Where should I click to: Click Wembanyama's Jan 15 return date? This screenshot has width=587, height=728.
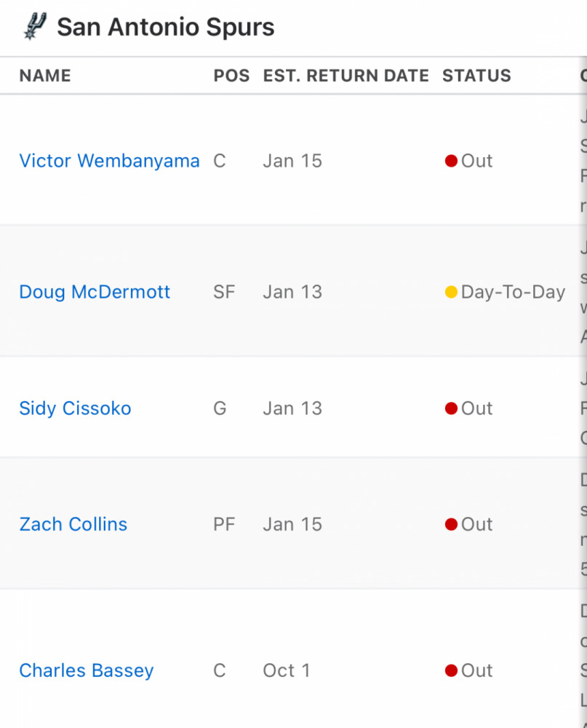point(292,161)
